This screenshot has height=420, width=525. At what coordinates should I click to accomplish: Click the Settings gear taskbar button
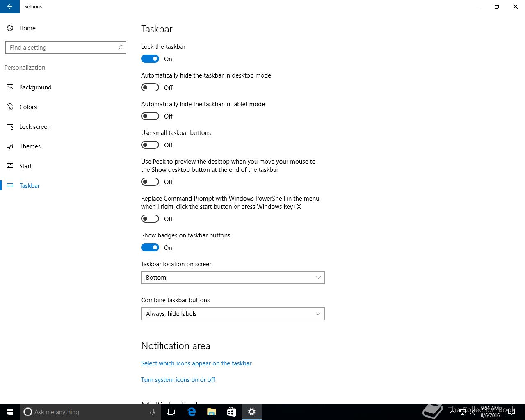coord(252,412)
